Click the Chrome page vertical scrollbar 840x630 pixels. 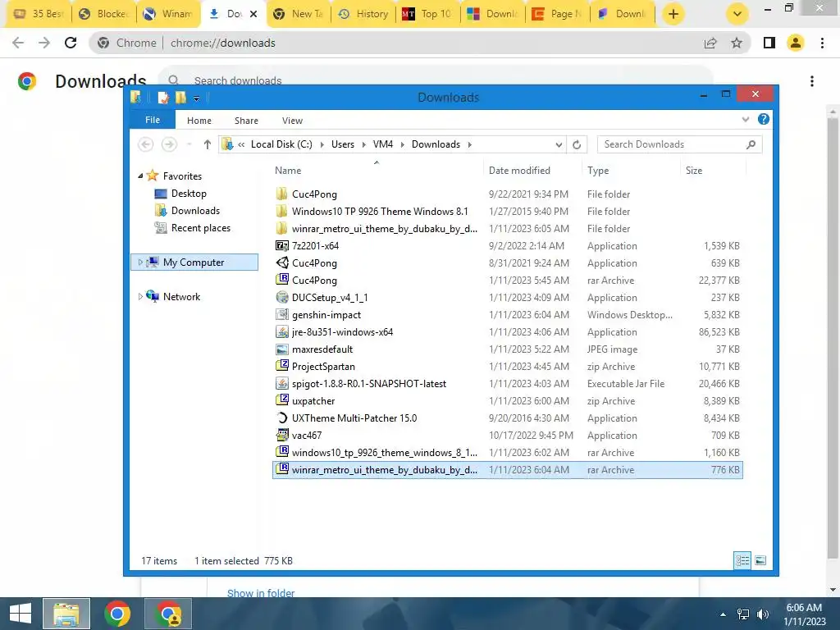click(833, 339)
